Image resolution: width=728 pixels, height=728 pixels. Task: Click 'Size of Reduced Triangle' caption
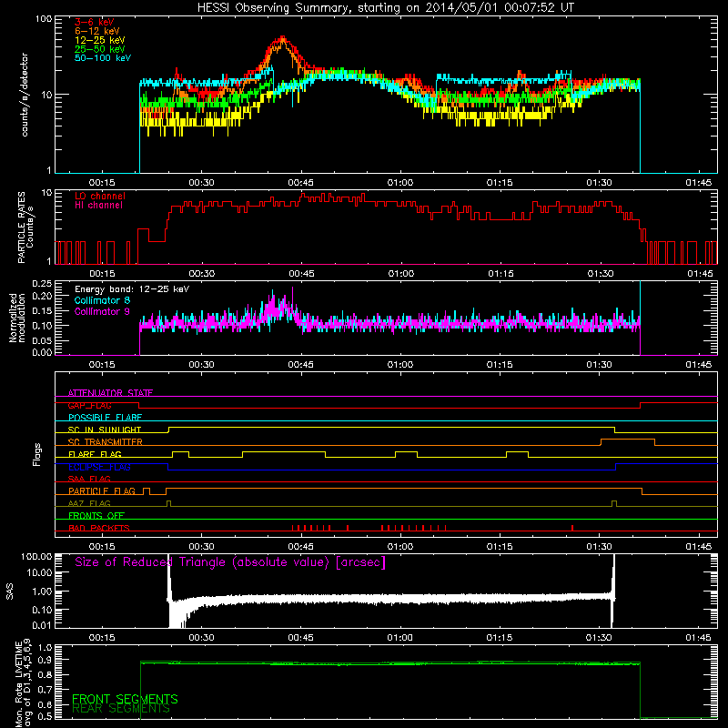pyautogui.click(x=230, y=562)
